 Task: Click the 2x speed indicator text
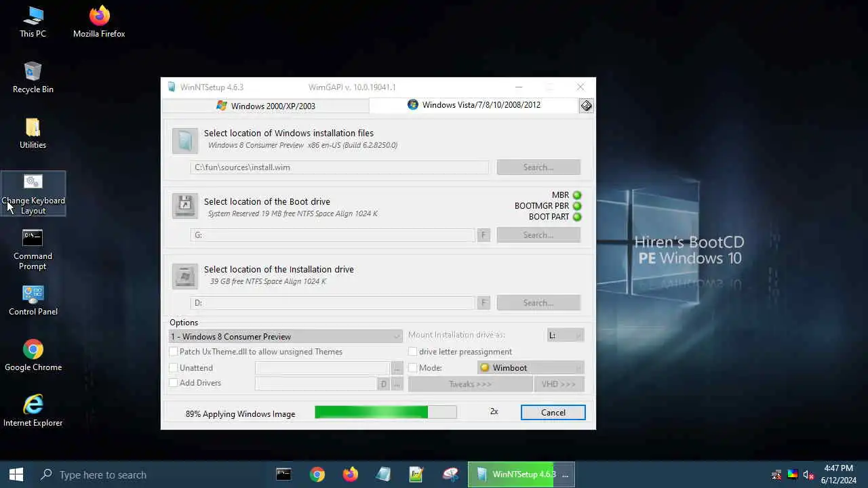coord(494,412)
